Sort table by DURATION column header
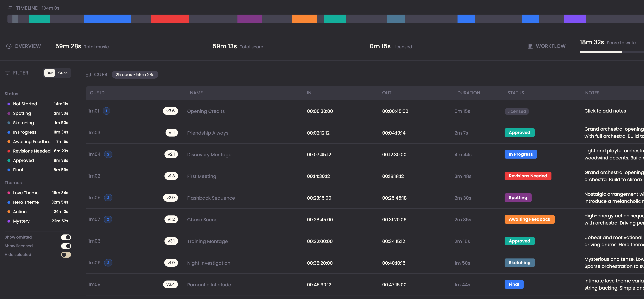Screen dimensions: 644x299 (469, 93)
